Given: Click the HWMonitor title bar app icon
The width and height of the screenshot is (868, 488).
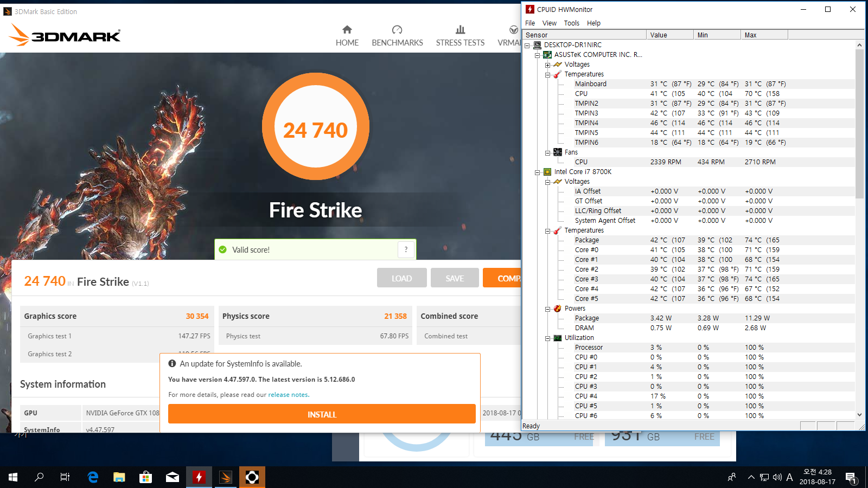Looking at the screenshot, I should click(530, 9).
